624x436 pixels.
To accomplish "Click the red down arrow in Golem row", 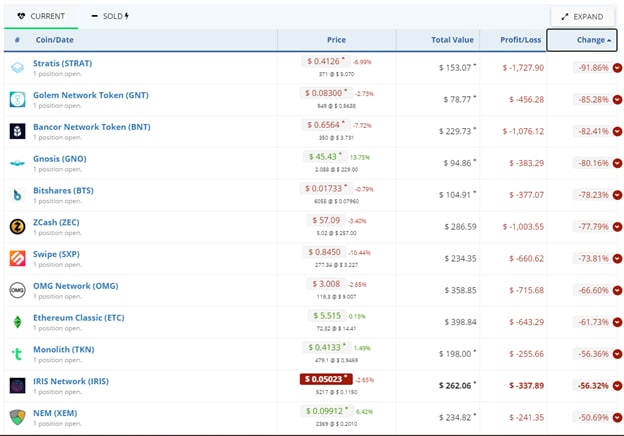I will click(x=617, y=99).
